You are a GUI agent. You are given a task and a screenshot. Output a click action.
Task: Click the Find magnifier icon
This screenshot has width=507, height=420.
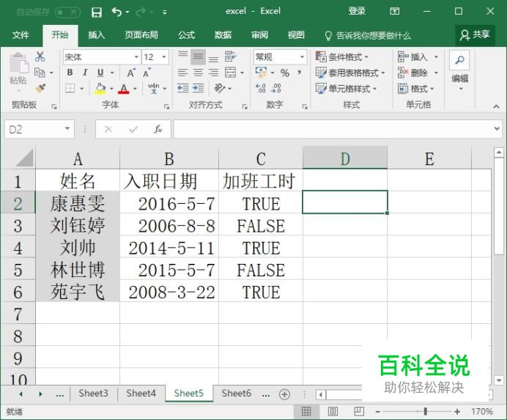click(x=459, y=60)
